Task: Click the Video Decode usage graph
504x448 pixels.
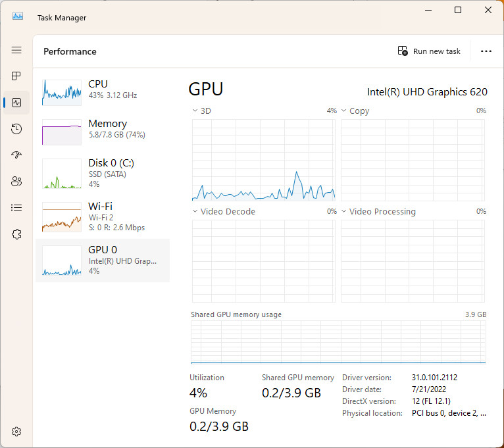Action: [264, 261]
